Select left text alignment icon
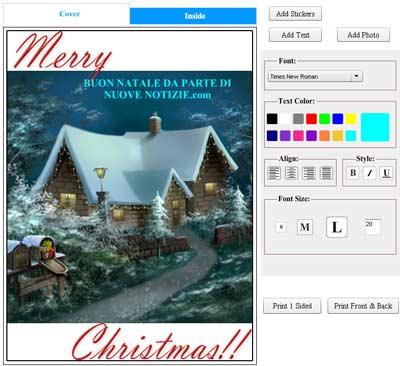 (x=274, y=173)
